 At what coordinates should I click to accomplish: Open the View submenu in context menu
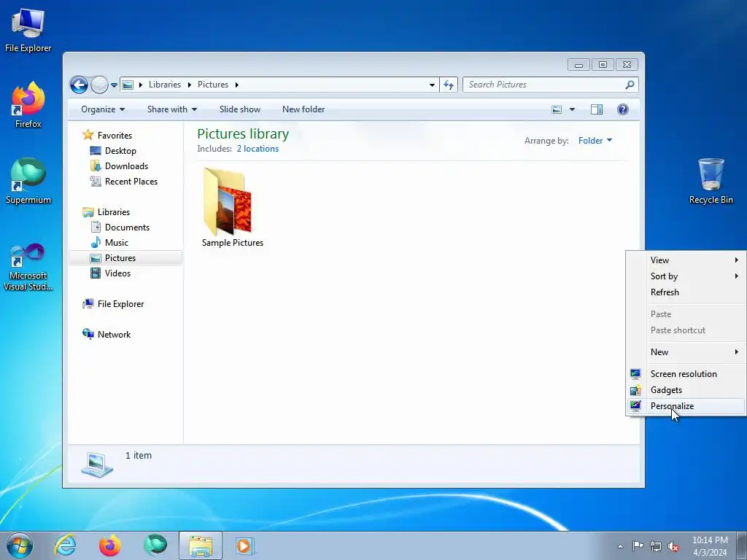click(x=686, y=260)
